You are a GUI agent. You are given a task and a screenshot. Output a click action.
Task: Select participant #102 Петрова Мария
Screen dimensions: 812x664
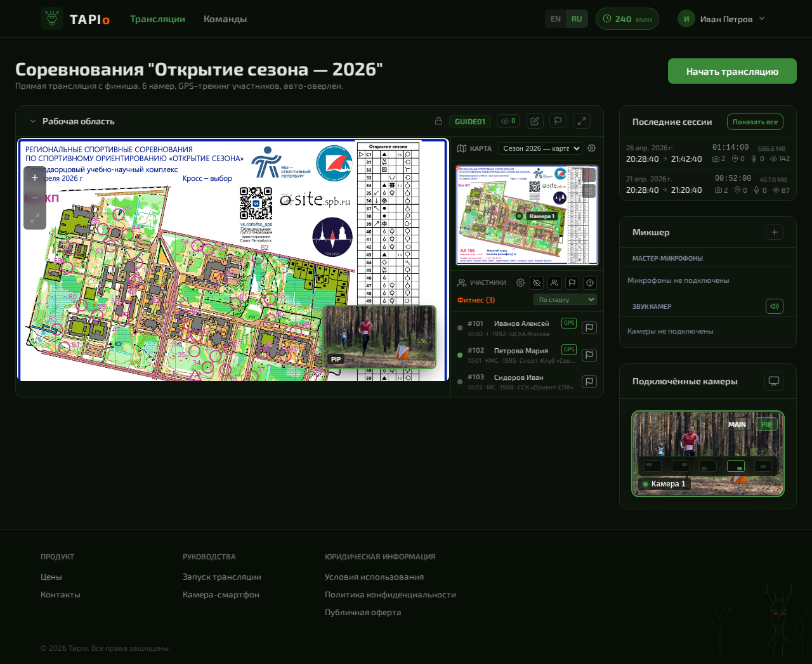(527, 355)
